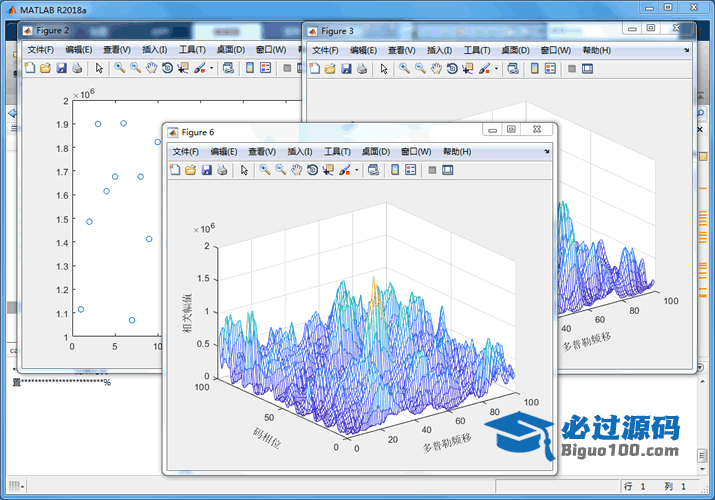Data Cursor tool in Figure 3 toolbar
The width and height of the screenshot is (715, 500).
467,69
